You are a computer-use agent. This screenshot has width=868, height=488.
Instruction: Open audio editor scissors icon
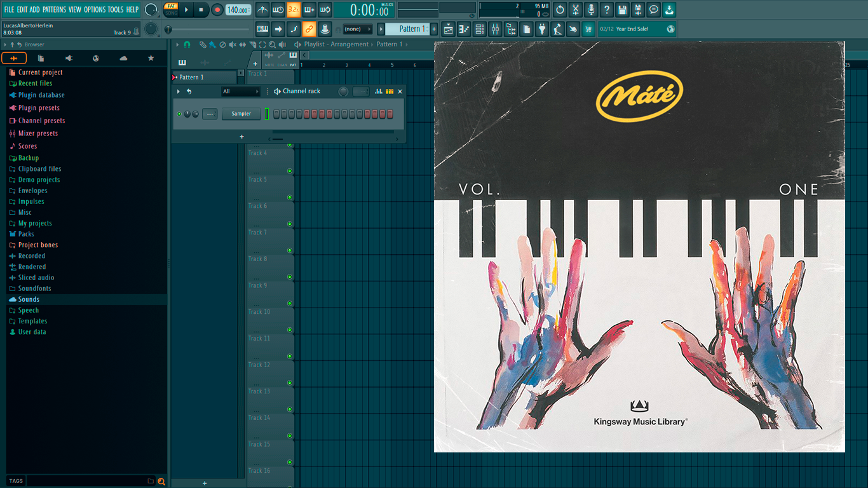576,10
